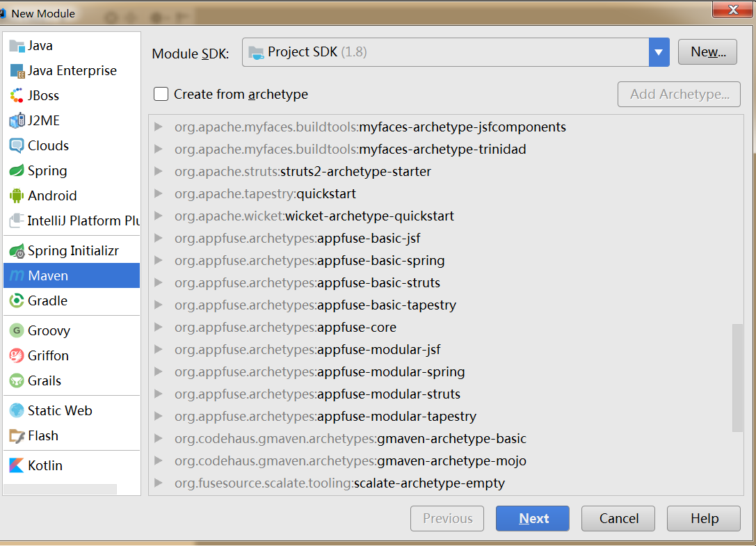Click the Griffon red icon

pos(17,355)
